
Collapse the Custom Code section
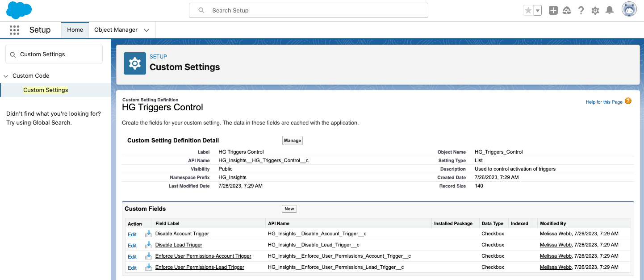tap(6, 76)
